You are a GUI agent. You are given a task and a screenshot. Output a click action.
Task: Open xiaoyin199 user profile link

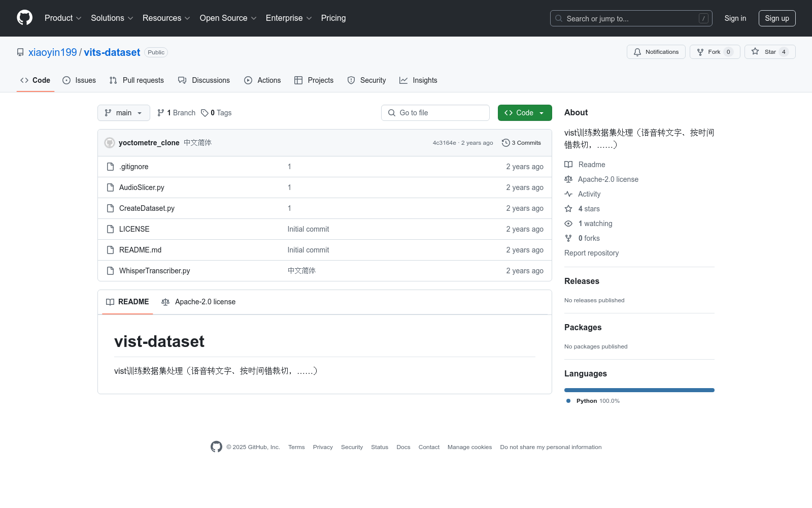coord(53,52)
